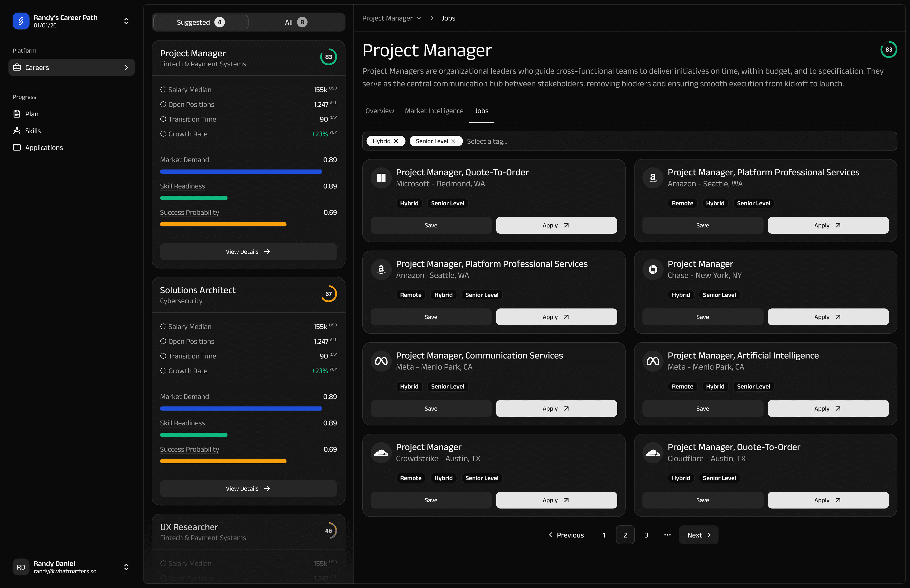Click the Meta logo on Communication Services job

click(x=381, y=360)
